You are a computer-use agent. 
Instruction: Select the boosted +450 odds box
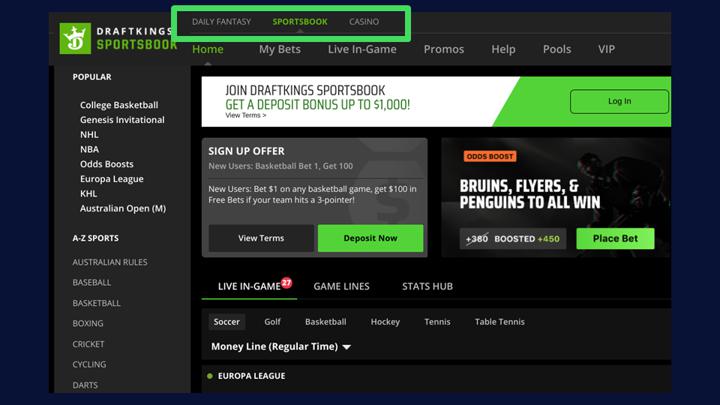[x=513, y=239]
